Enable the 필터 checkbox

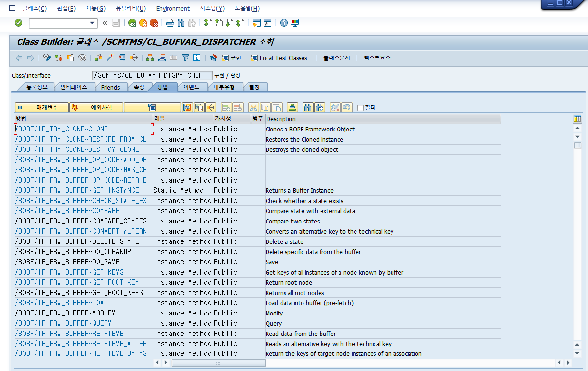360,108
